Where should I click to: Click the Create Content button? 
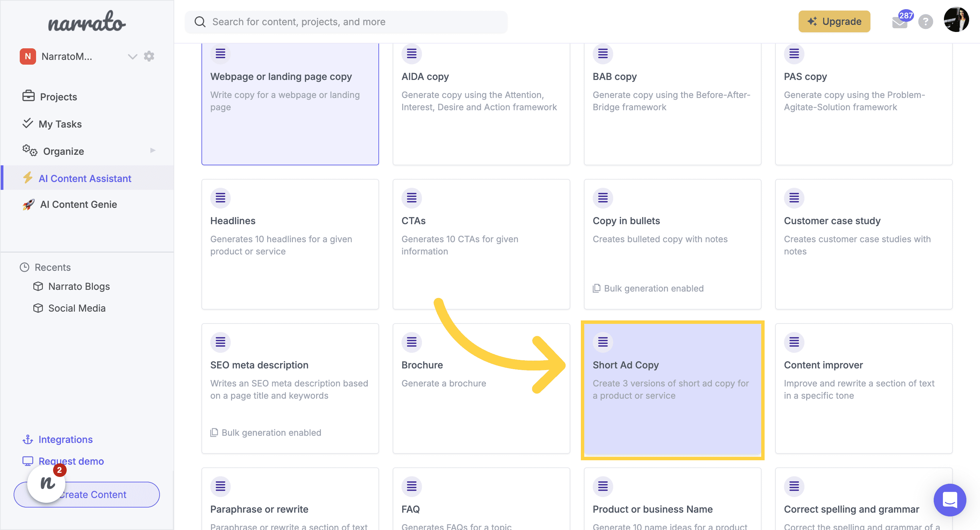tap(87, 495)
